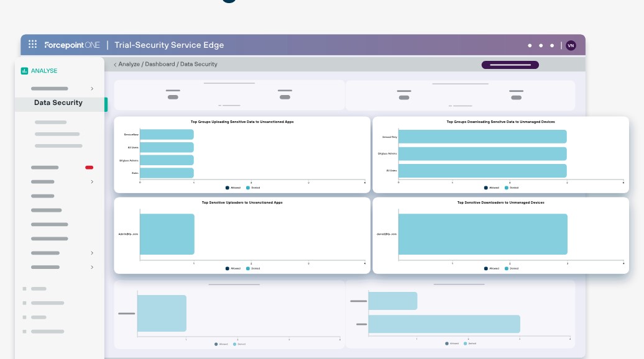The width and height of the screenshot is (644, 359).
Task: Click the Sales axis label
Action: pyautogui.click(x=135, y=173)
